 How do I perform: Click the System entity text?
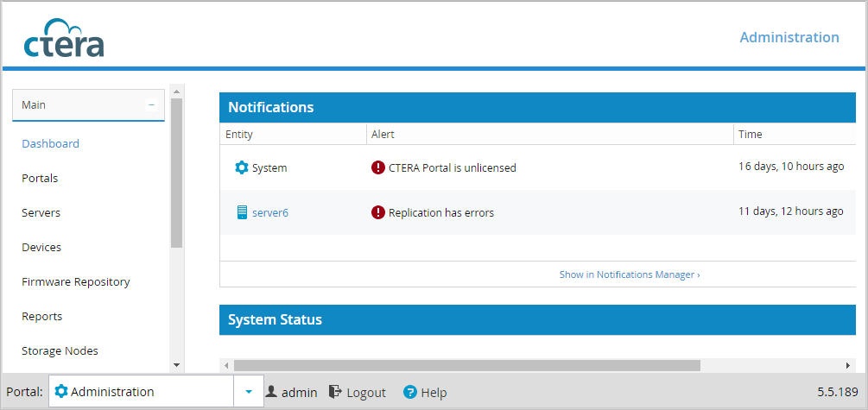269,167
